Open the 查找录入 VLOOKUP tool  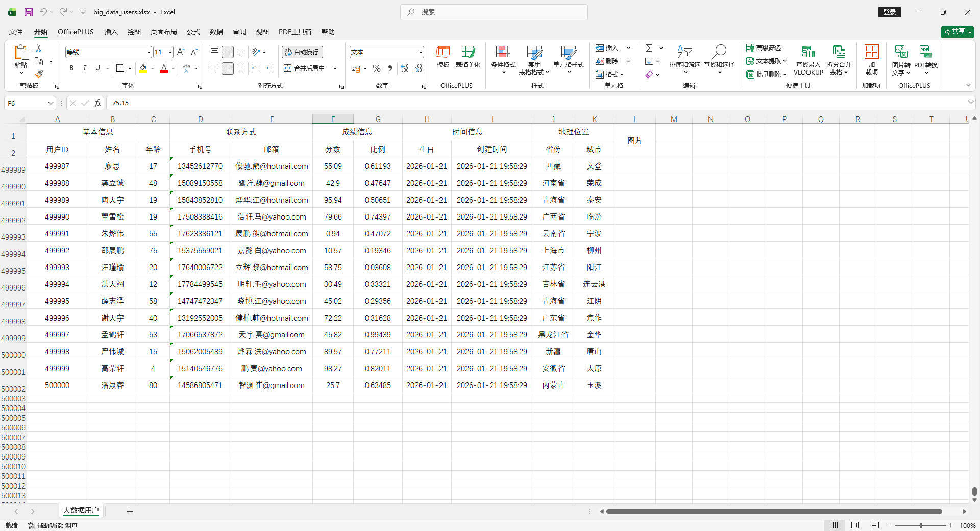808,57
